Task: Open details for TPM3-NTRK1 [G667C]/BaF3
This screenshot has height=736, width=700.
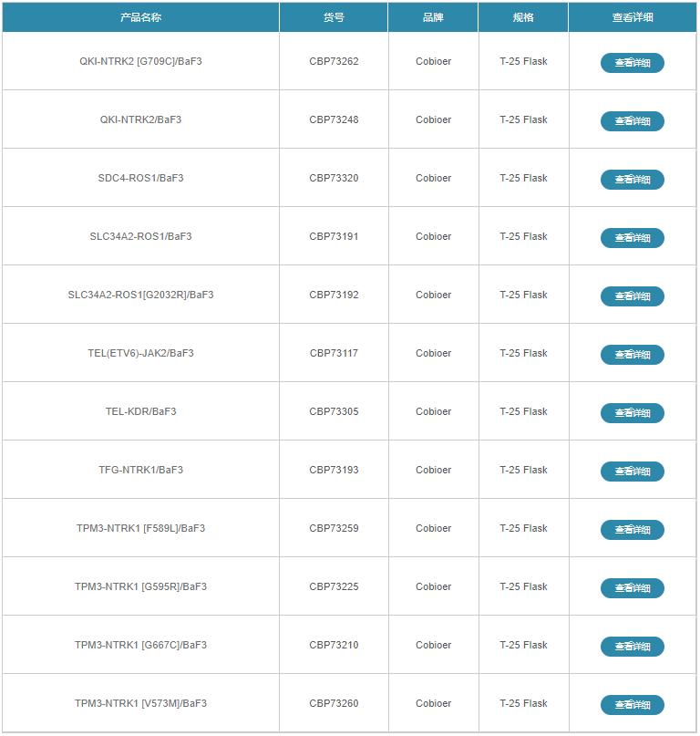Action: (632, 647)
